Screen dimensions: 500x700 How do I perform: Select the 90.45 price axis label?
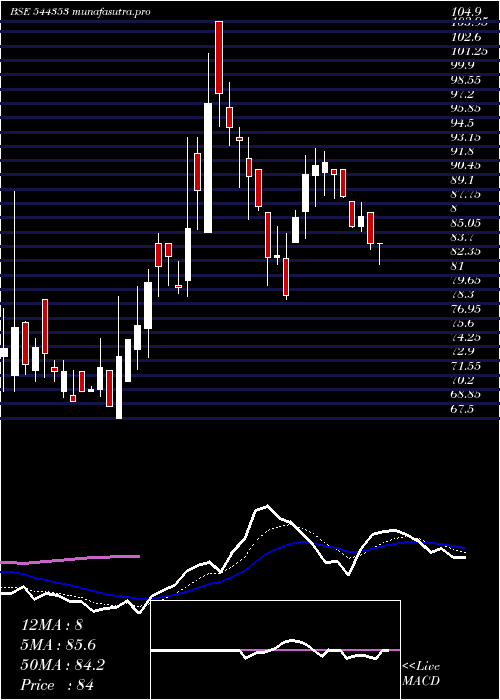coord(467,166)
